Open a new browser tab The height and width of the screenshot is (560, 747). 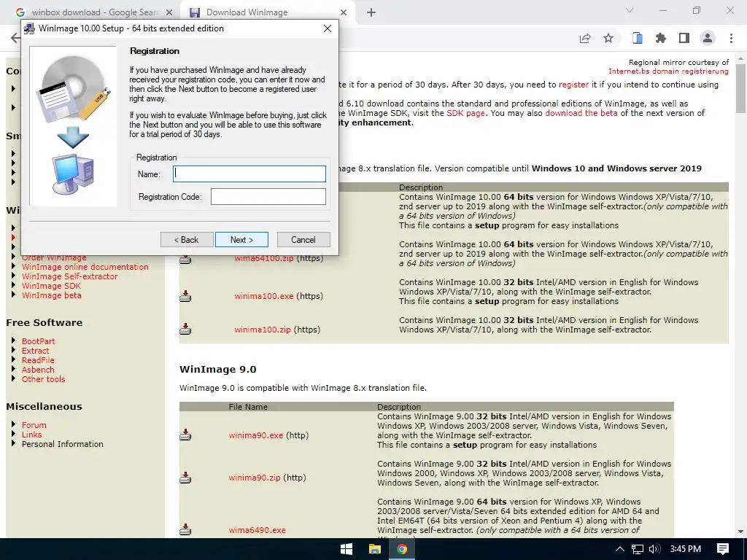pyautogui.click(x=371, y=12)
